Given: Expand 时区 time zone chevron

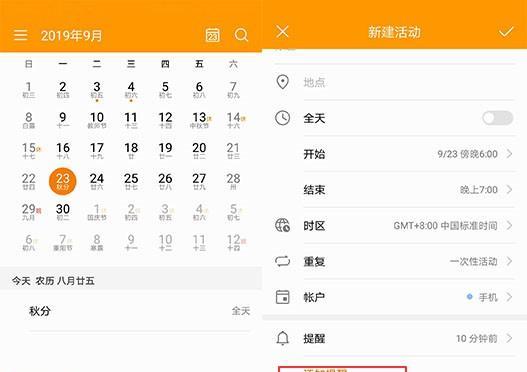Looking at the screenshot, I should pyautogui.click(x=509, y=225).
